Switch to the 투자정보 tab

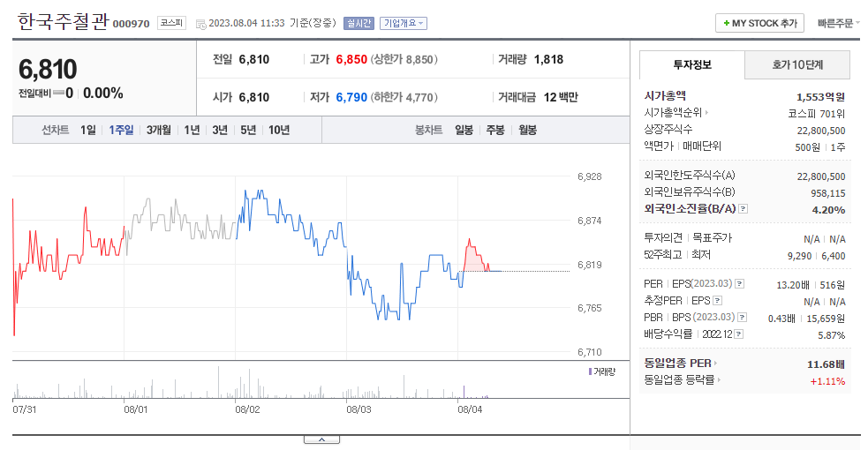coord(692,64)
